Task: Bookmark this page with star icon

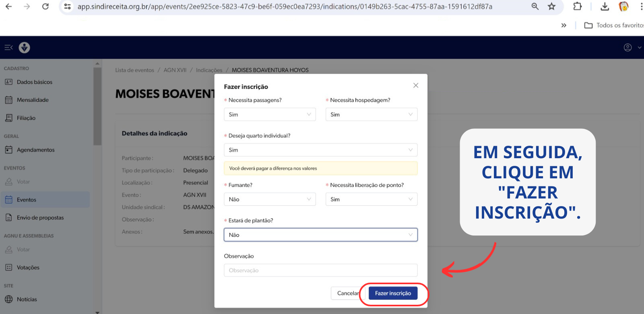Action: [551, 6]
